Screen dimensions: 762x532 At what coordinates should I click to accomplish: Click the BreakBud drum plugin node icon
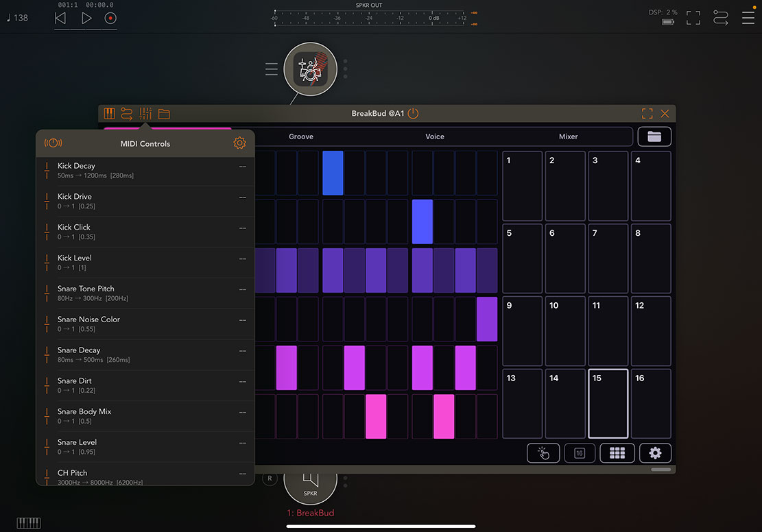coord(310,69)
